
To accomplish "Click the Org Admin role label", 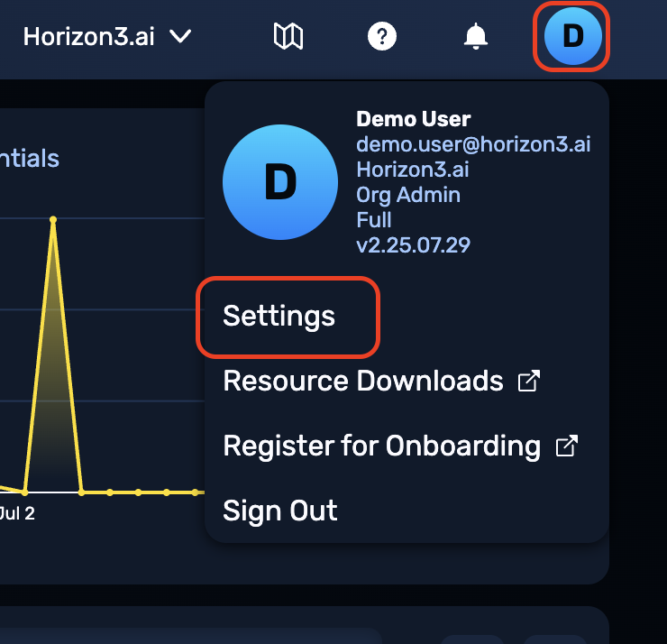I will [408, 195].
